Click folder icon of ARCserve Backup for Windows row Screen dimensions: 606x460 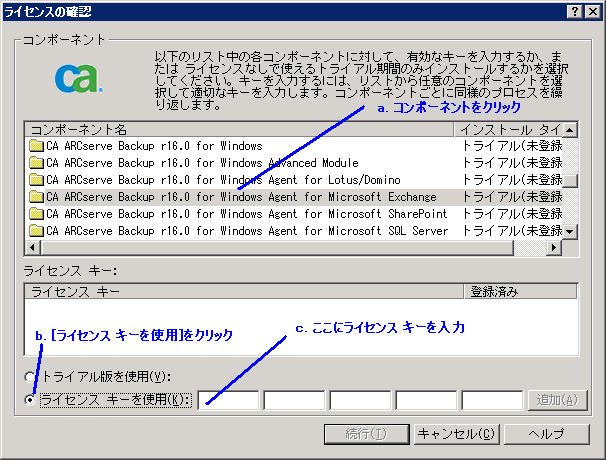(36, 146)
